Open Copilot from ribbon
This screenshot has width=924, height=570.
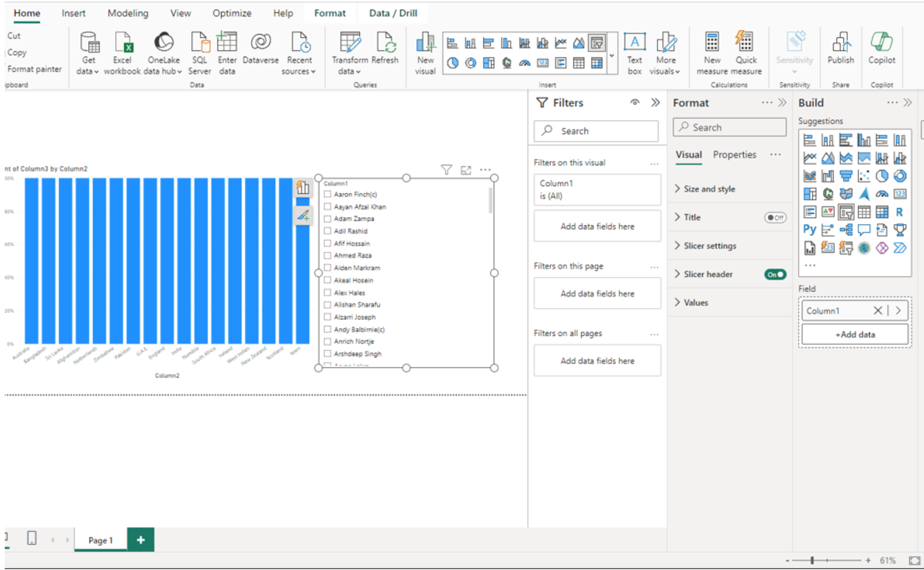[x=882, y=48]
